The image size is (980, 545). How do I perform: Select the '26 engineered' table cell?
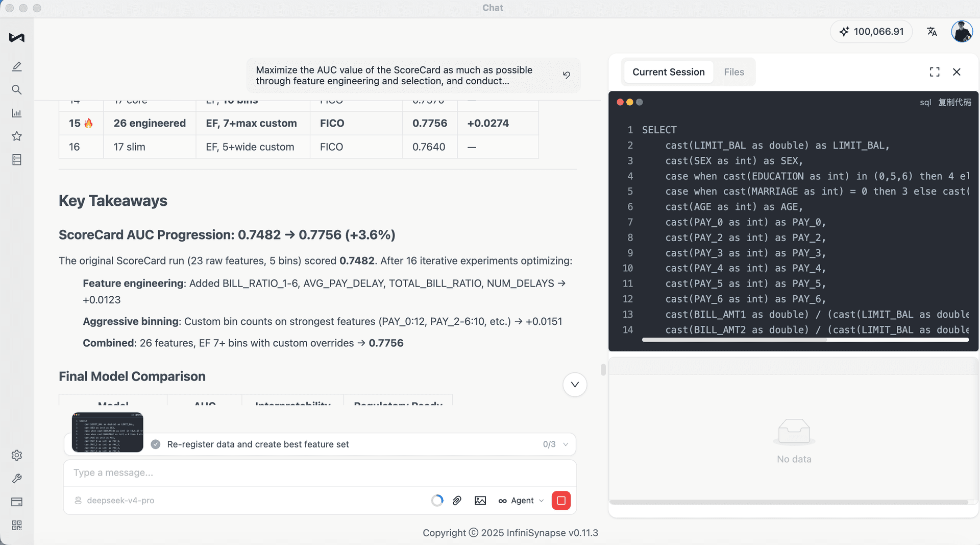click(150, 123)
